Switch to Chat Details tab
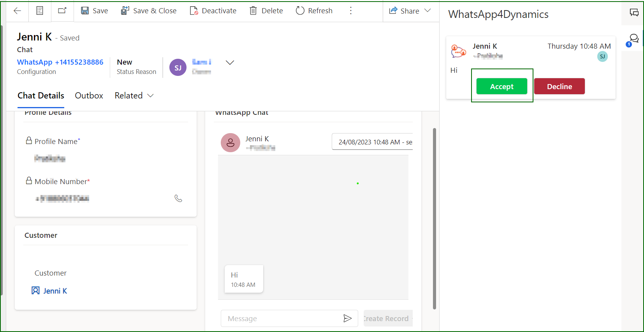 pos(41,96)
